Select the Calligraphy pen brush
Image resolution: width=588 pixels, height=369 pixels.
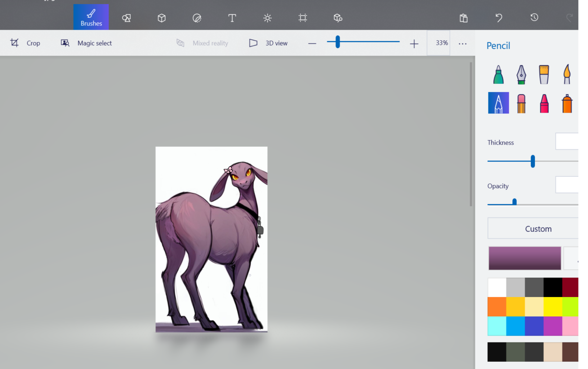point(521,75)
